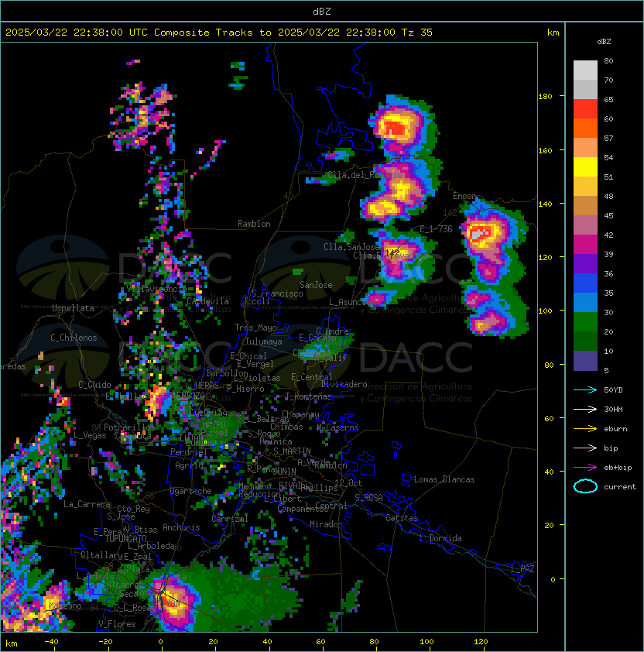The height and width of the screenshot is (652, 644).
Task: Click the 'Borbollon' map label
Action: [x=227, y=373]
